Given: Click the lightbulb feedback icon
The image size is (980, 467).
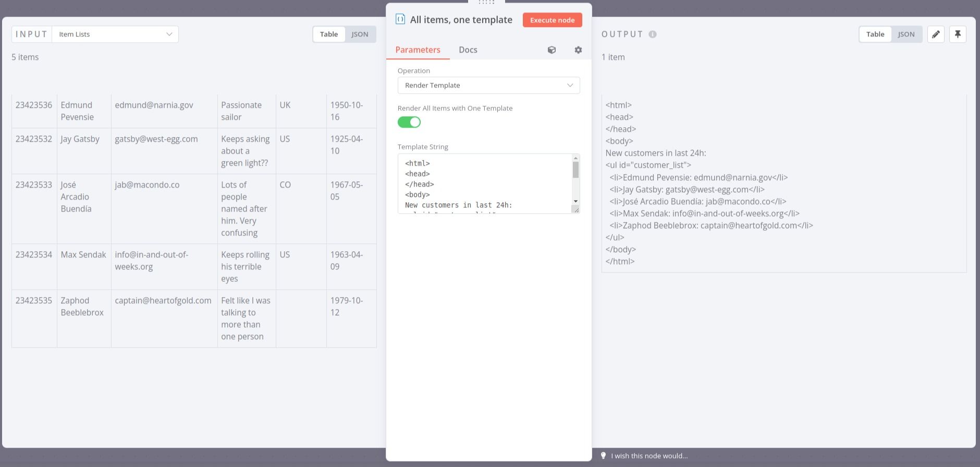Looking at the screenshot, I should (604, 456).
